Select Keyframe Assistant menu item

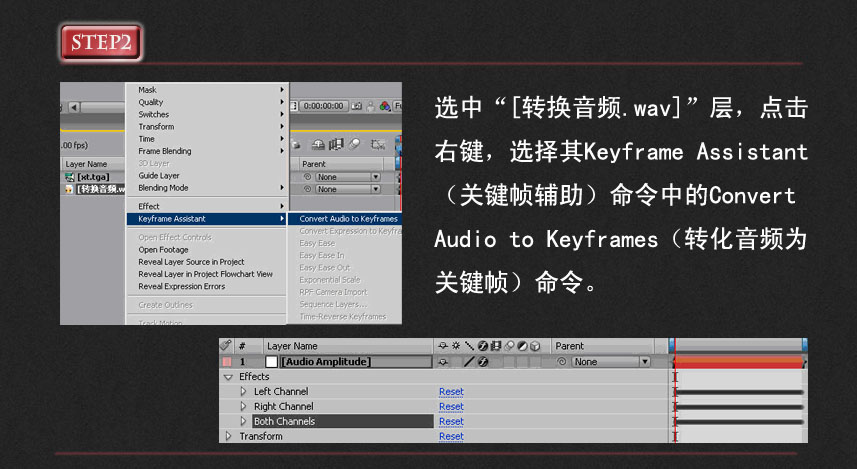(x=207, y=219)
